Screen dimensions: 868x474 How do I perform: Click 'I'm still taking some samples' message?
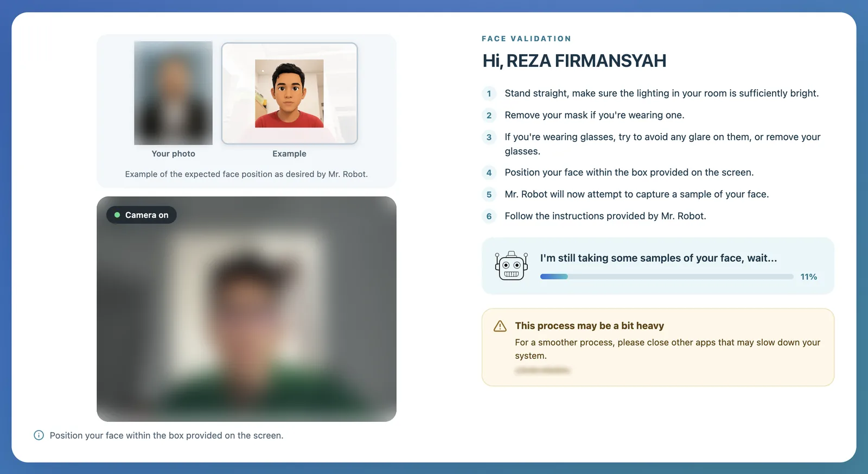point(658,258)
